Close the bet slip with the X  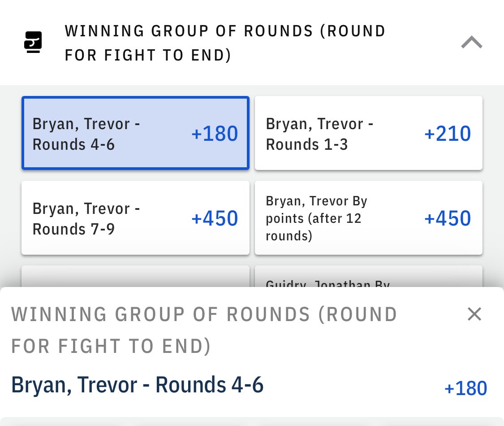pyautogui.click(x=474, y=314)
